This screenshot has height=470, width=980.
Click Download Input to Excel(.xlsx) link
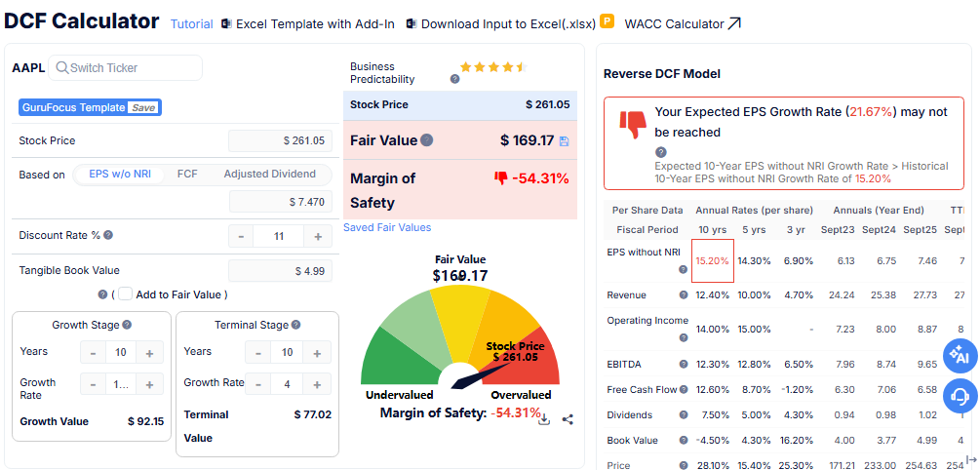[x=508, y=23]
